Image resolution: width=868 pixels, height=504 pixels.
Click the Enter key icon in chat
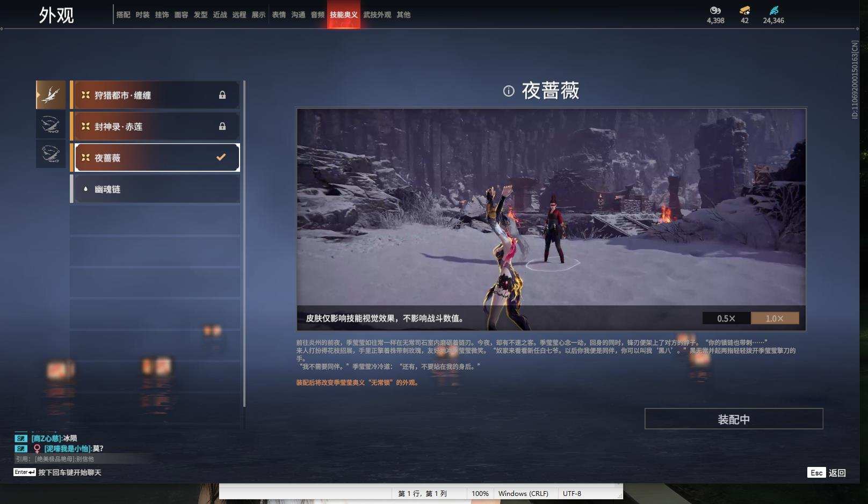pyautogui.click(x=25, y=472)
